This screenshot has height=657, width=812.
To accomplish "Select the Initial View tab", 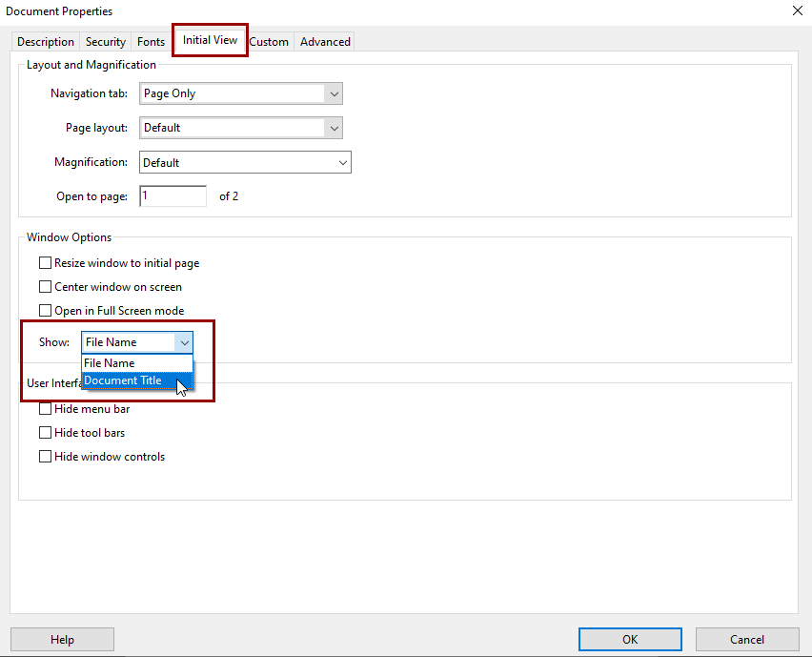I will [210, 40].
